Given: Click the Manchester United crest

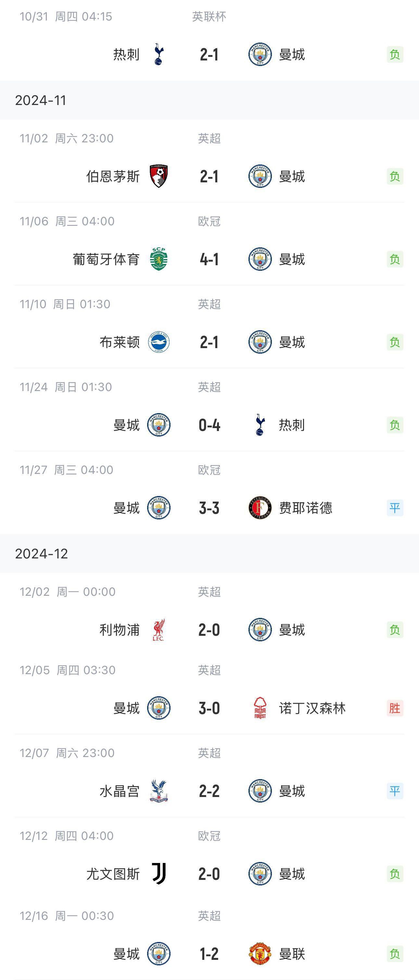Looking at the screenshot, I should (x=260, y=954).
